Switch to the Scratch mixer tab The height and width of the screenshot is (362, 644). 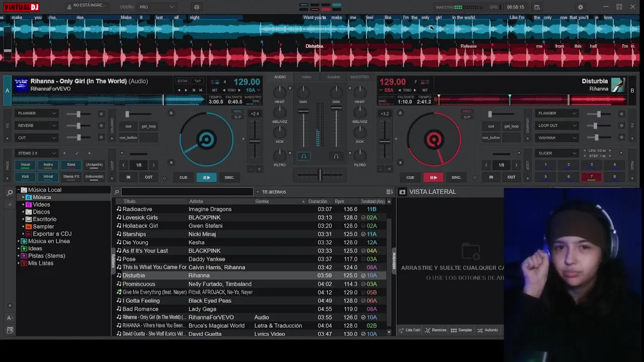(x=333, y=77)
